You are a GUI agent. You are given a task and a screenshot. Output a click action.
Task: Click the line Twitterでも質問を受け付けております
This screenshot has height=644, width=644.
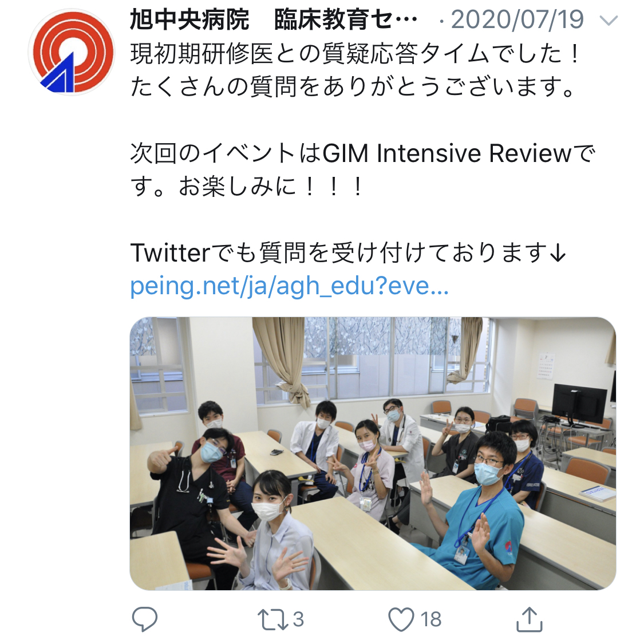pos(348,252)
